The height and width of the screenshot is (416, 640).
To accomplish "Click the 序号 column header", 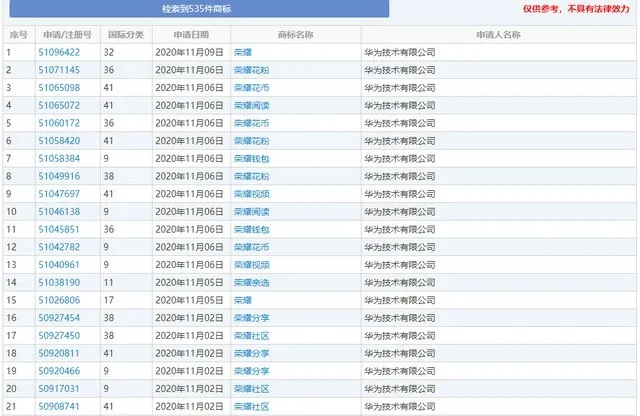I will tap(17, 35).
